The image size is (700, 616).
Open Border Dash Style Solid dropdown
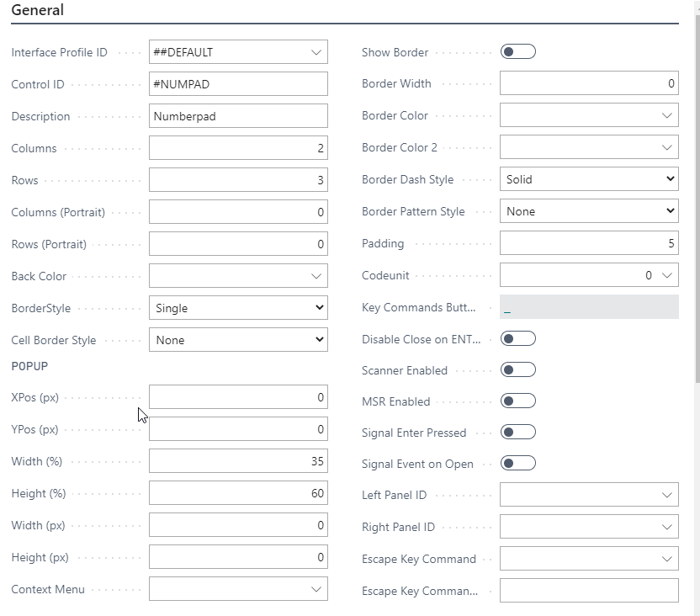[589, 179]
